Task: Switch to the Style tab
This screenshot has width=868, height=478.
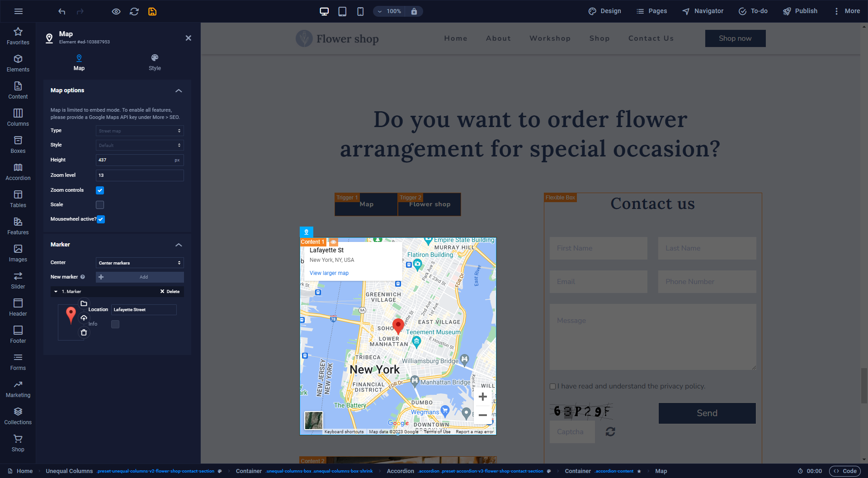Action: 155,62
